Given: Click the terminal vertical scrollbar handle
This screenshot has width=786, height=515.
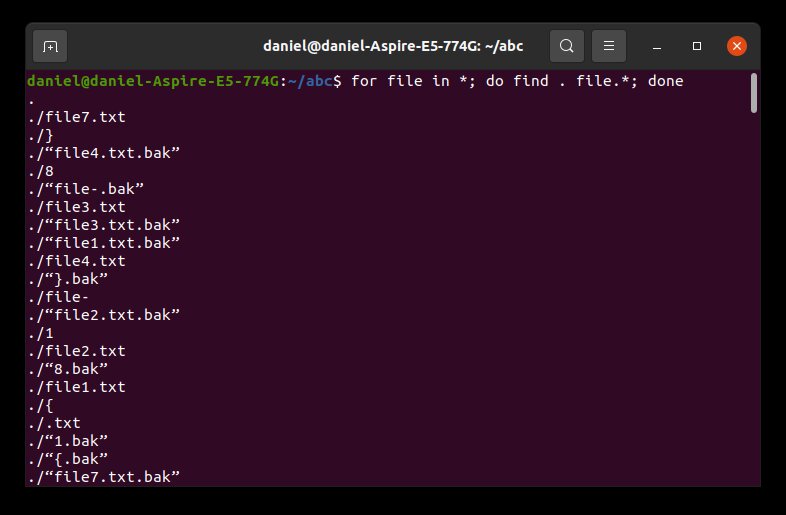Looking at the screenshot, I should pos(753,93).
